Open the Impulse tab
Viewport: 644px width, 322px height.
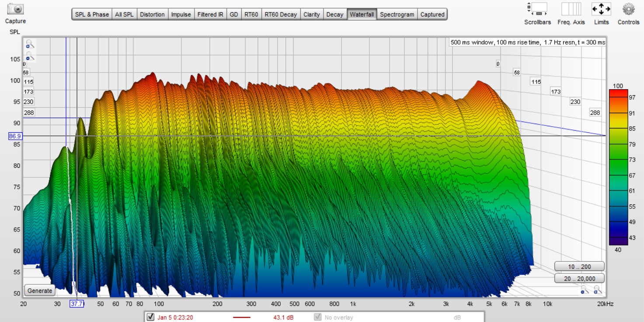pyautogui.click(x=181, y=14)
